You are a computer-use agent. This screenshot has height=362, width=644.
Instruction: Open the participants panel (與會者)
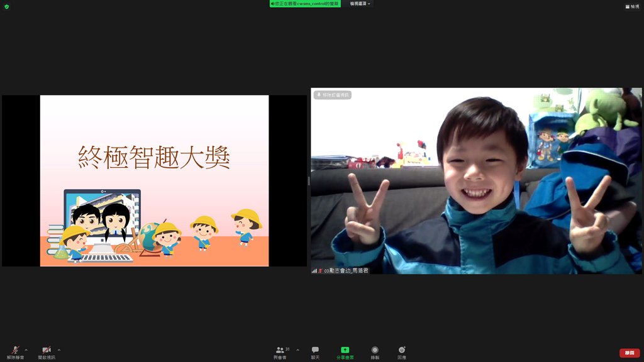(x=280, y=352)
